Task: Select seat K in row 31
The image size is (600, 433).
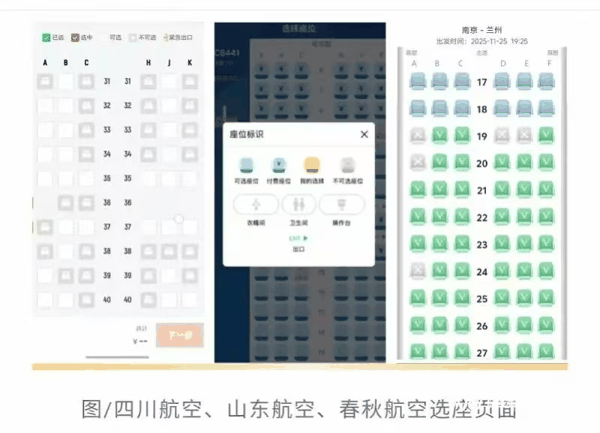Action: tap(190, 82)
